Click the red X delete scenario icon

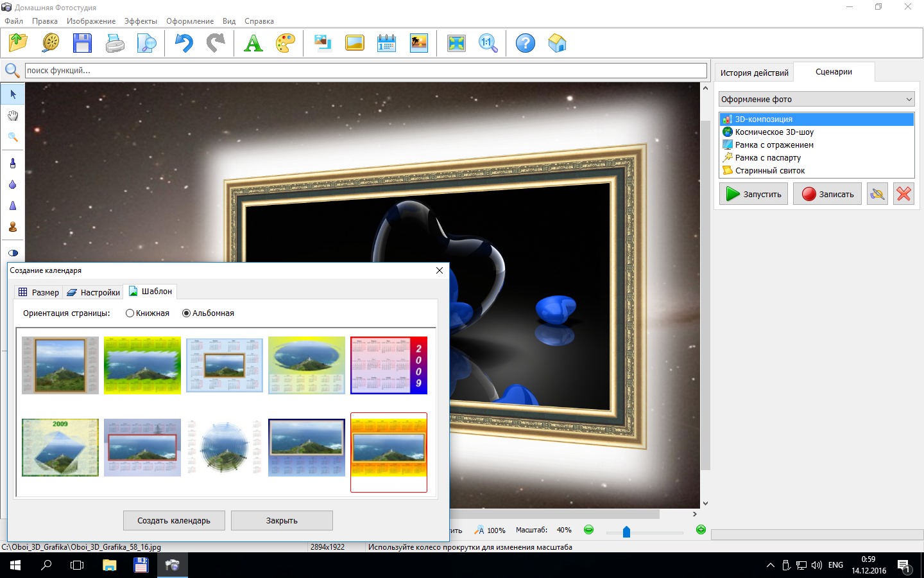pyautogui.click(x=903, y=194)
